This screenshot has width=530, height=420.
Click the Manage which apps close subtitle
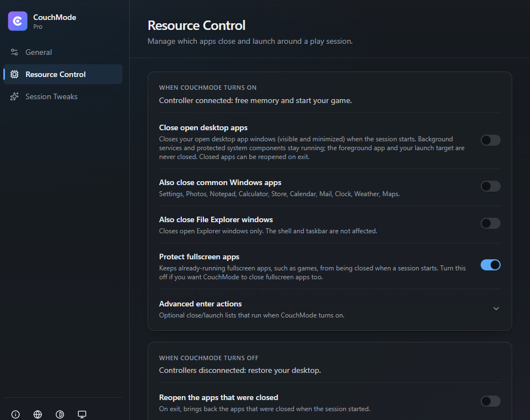[x=250, y=41]
